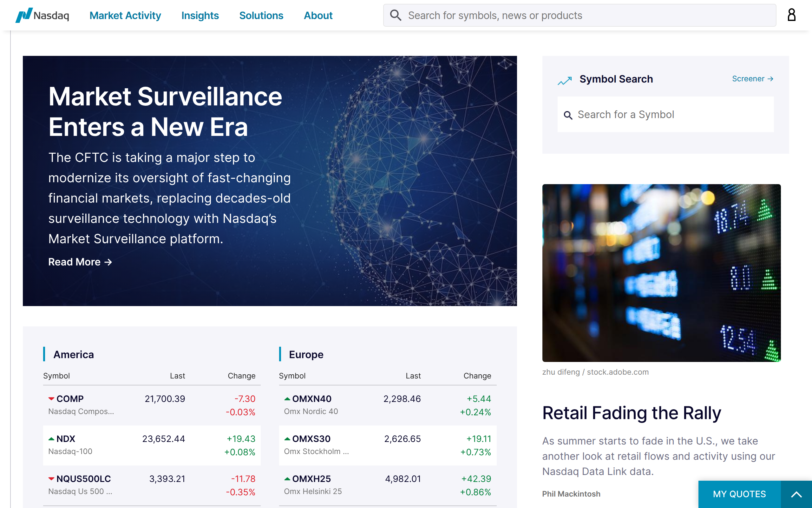This screenshot has width=812, height=508.
Task: Click the red down arrow next to COMP
Action: (51, 399)
